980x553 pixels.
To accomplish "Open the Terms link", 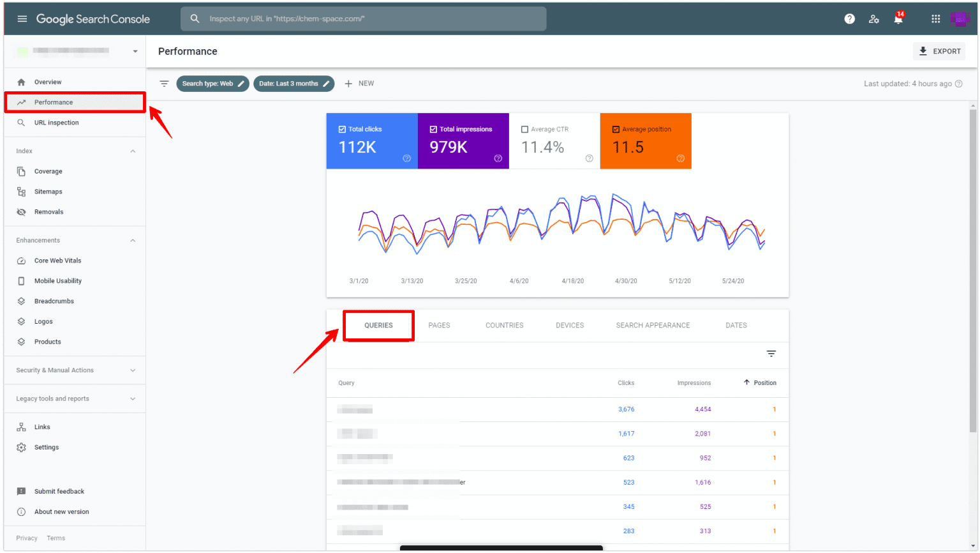I will click(x=56, y=538).
